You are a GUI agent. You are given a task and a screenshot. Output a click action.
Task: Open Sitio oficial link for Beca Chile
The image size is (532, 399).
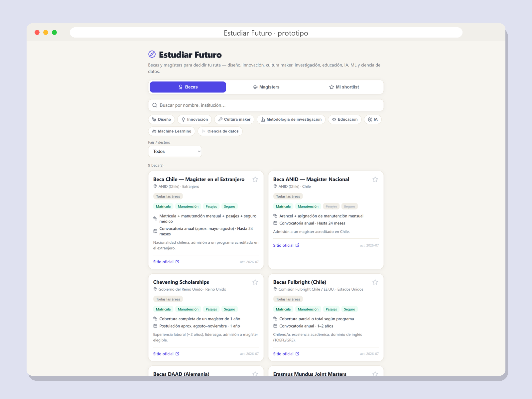[x=166, y=262]
